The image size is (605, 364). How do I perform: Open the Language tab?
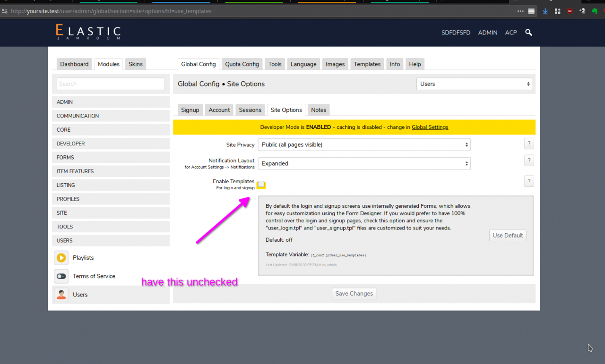pyautogui.click(x=303, y=64)
